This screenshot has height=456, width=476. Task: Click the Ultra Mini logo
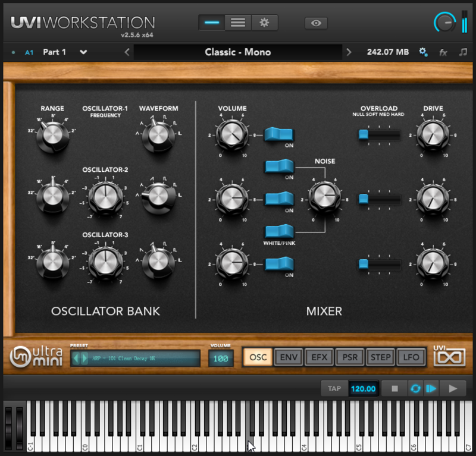pyautogui.click(x=36, y=357)
